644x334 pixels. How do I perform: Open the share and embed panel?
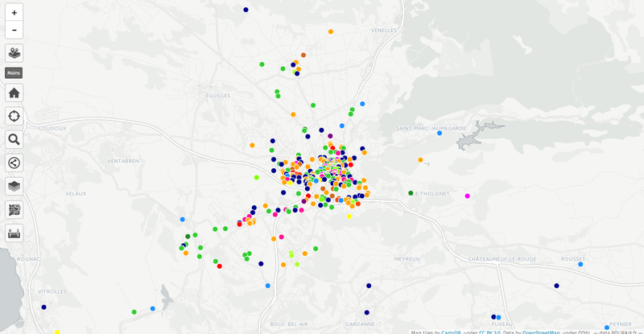coord(14,163)
